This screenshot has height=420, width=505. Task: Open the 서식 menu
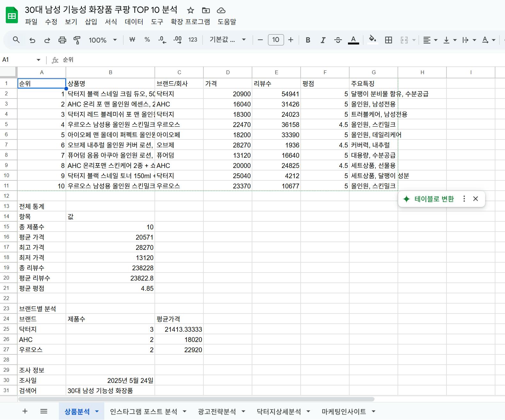coord(111,22)
